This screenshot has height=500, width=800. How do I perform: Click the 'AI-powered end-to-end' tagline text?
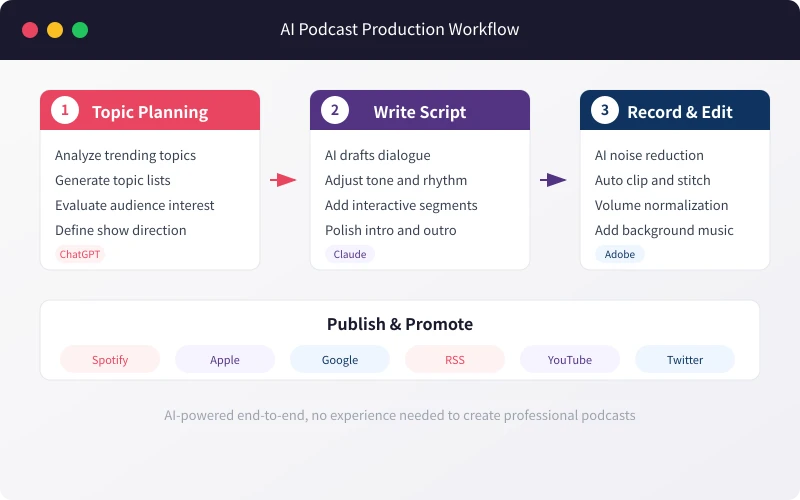(400, 415)
